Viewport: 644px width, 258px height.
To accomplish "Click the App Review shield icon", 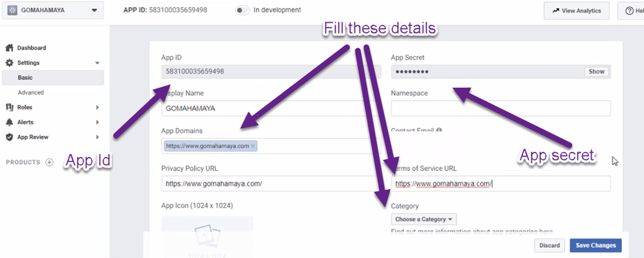I will [9, 137].
